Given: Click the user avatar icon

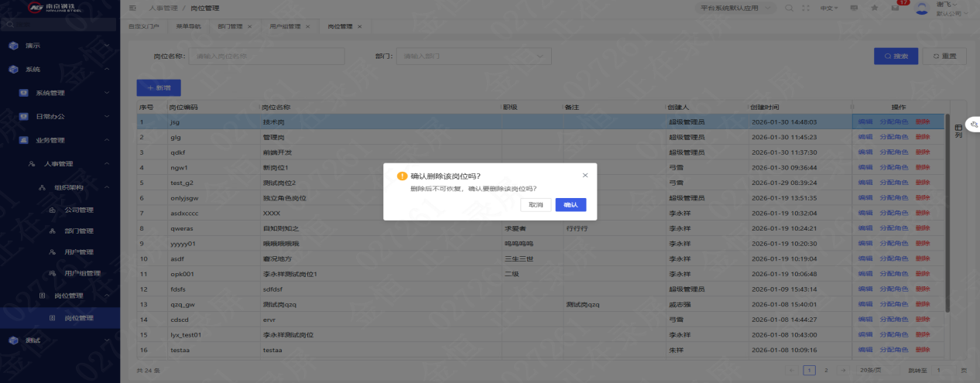Looking at the screenshot, I should 922,8.
